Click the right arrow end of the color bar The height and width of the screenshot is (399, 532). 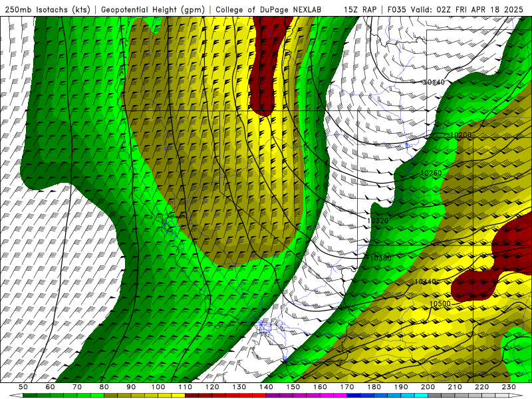coord(516,396)
